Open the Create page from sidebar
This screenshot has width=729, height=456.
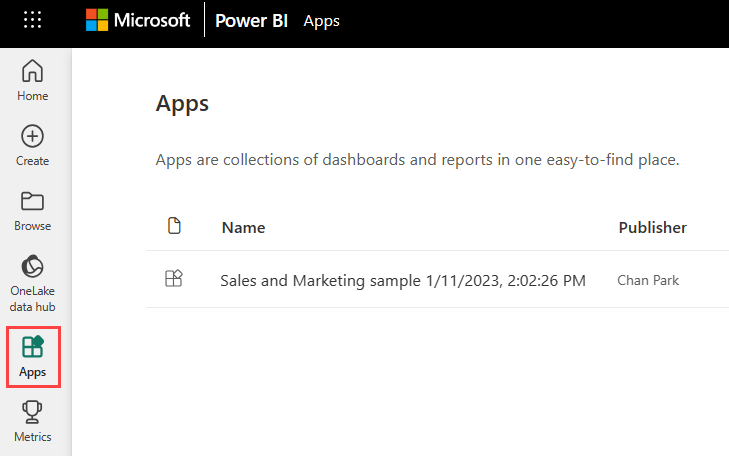[33, 145]
